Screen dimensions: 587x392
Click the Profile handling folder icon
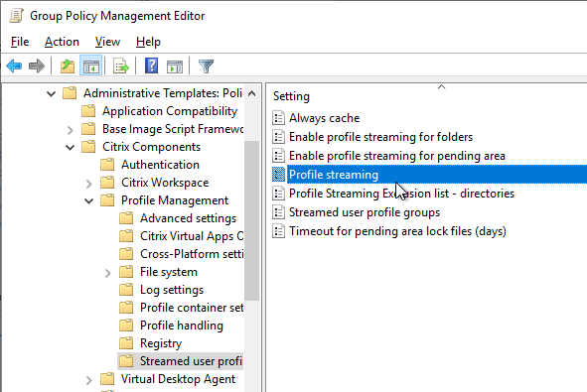(126, 326)
